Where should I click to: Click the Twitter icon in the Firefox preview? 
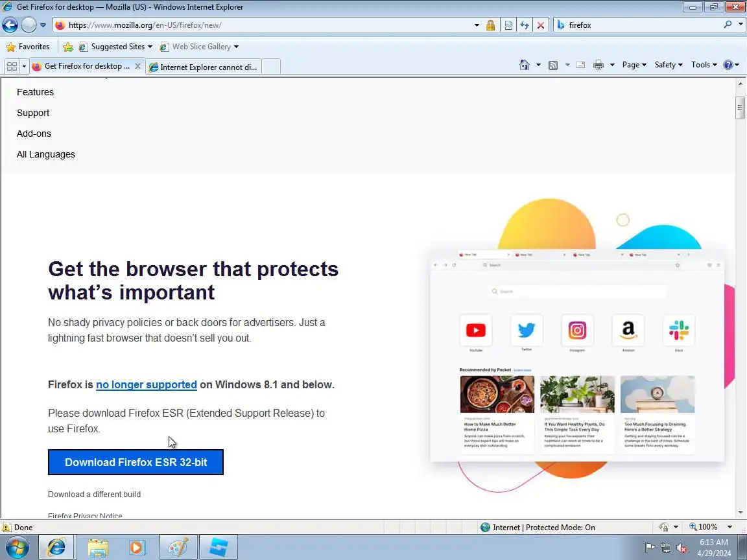pyautogui.click(x=527, y=330)
